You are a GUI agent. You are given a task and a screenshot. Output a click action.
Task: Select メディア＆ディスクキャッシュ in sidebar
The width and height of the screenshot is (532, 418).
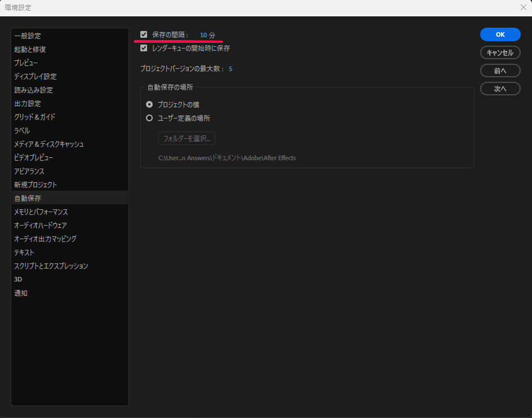(x=49, y=144)
